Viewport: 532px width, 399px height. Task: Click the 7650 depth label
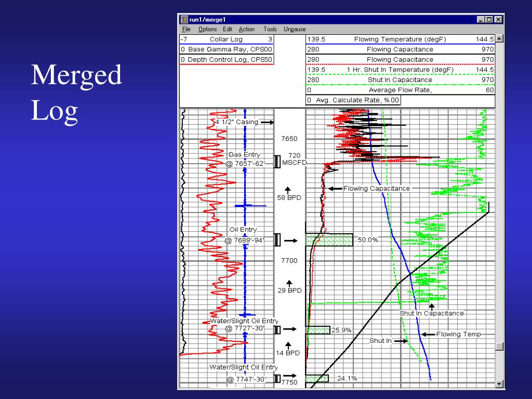coord(289,139)
